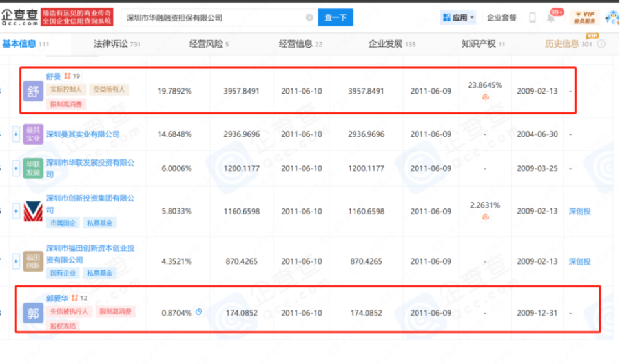This screenshot has height=364, width=620.
Task: Expand 深圳市福田创新资本创业投资有限公司 row
Action: pos(15,261)
